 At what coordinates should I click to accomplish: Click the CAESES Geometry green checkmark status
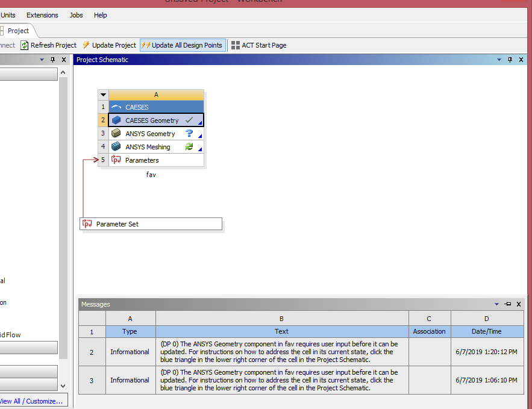click(x=189, y=120)
